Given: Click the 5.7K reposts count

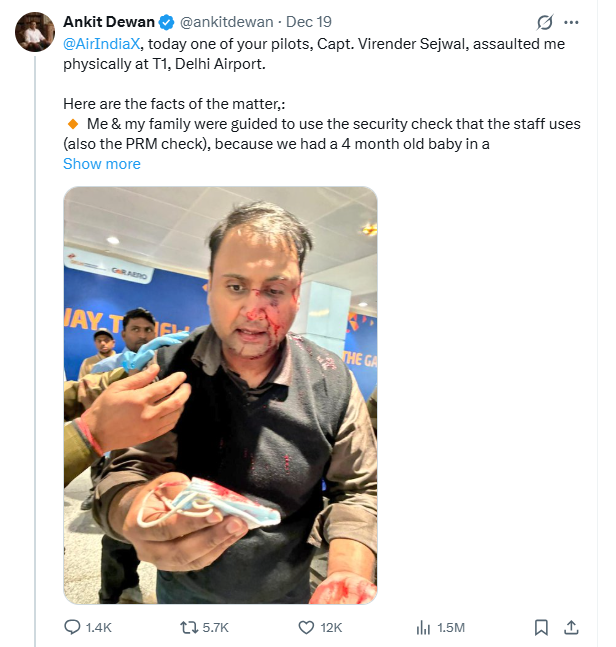Looking at the screenshot, I should tap(215, 627).
